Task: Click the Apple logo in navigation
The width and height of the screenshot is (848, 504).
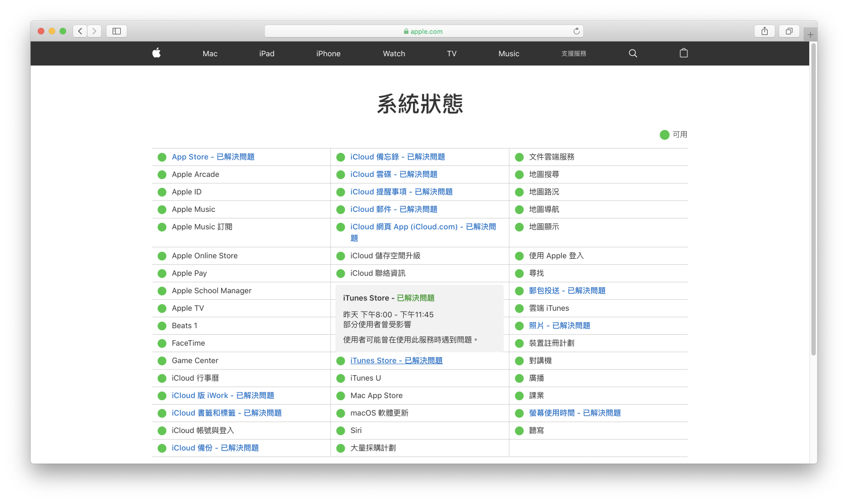Action: pos(156,53)
